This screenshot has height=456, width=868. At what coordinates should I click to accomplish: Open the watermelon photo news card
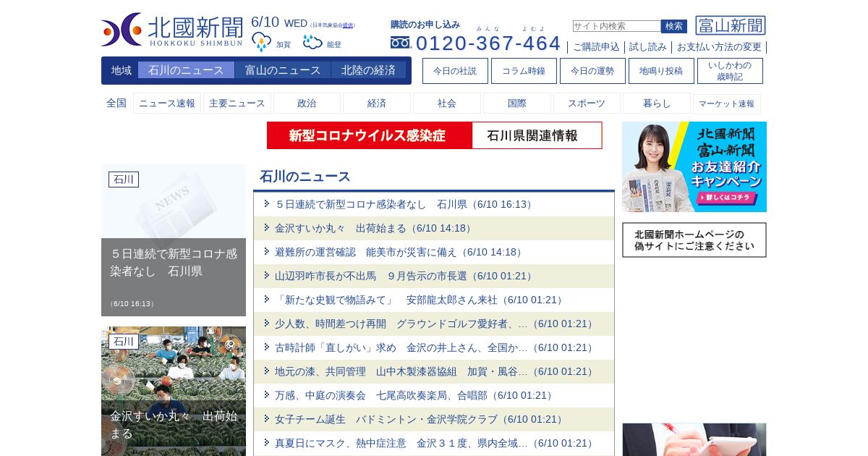pos(174,391)
